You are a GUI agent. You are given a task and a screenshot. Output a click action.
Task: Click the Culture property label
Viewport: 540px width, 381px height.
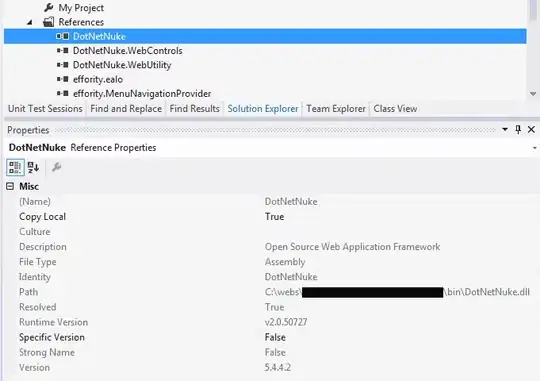coord(35,231)
